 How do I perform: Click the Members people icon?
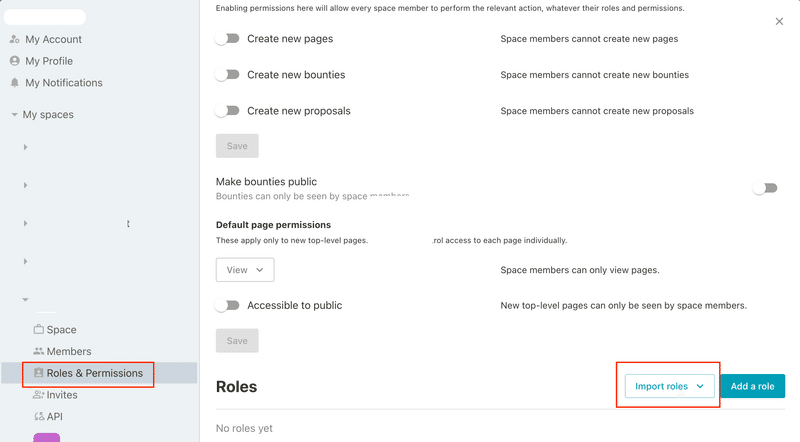(39, 351)
